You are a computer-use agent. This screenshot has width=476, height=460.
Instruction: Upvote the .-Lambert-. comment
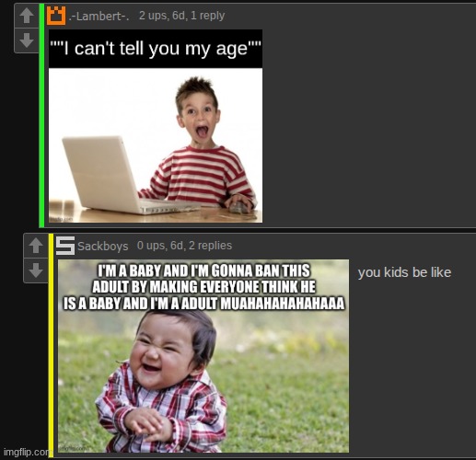pyautogui.click(x=27, y=16)
